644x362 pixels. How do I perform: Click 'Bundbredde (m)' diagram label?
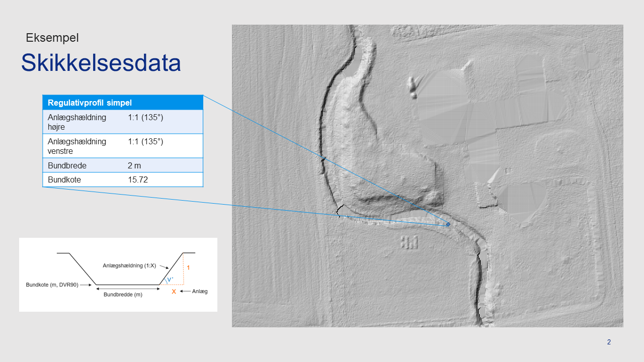coord(123,295)
